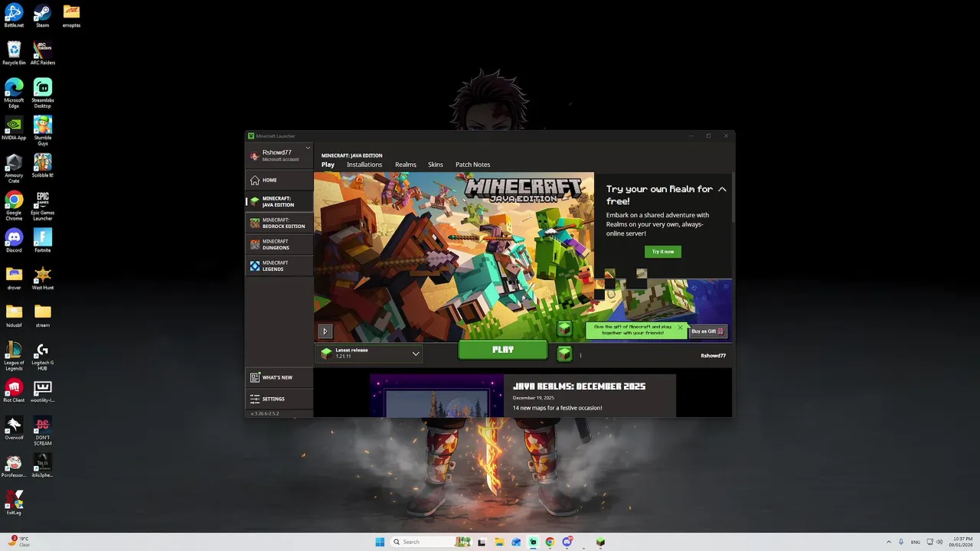Switch to the Realms tab
Image resolution: width=980 pixels, height=551 pixels.
(406, 165)
